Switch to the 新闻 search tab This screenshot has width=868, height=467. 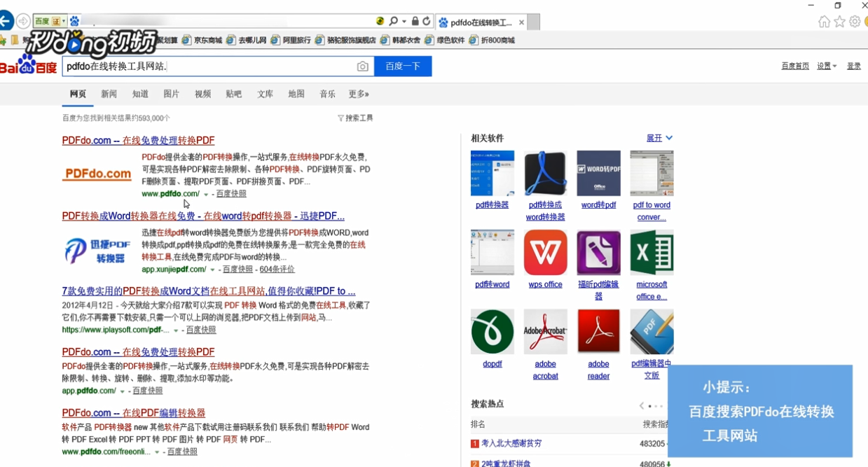109,93
